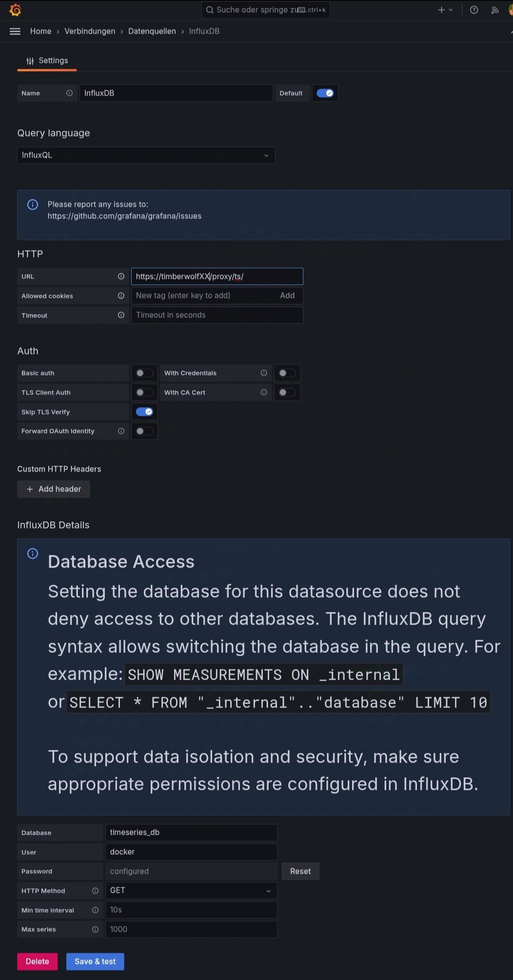
Task: Click the User field containing docker
Action: point(191,852)
